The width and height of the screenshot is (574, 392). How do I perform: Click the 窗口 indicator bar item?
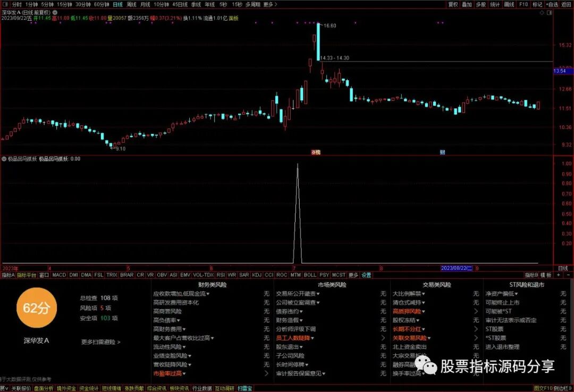(44, 275)
